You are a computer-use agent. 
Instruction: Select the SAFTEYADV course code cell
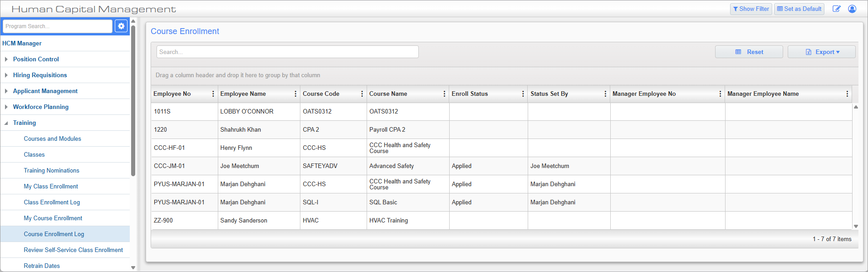333,166
